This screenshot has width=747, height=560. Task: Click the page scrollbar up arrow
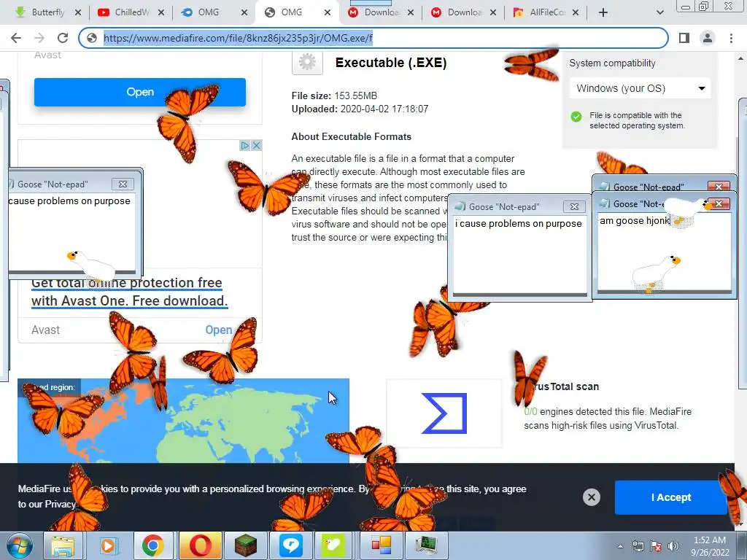pyautogui.click(x=740, y=58)
